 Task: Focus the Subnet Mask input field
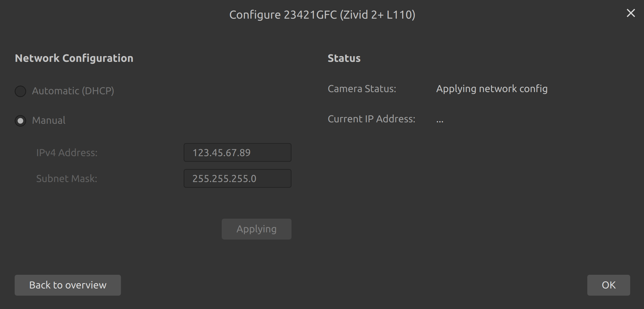click(x=237, y=178)
